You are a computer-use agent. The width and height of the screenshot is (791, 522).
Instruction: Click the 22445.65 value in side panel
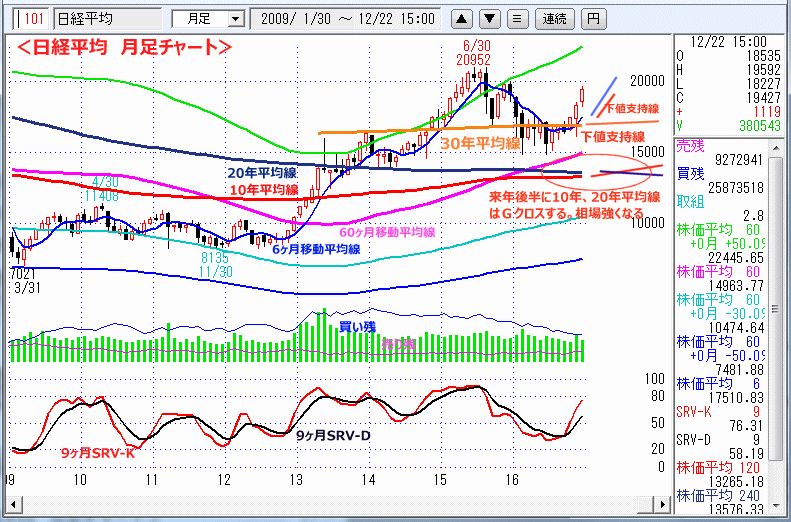tap(737, 258)
